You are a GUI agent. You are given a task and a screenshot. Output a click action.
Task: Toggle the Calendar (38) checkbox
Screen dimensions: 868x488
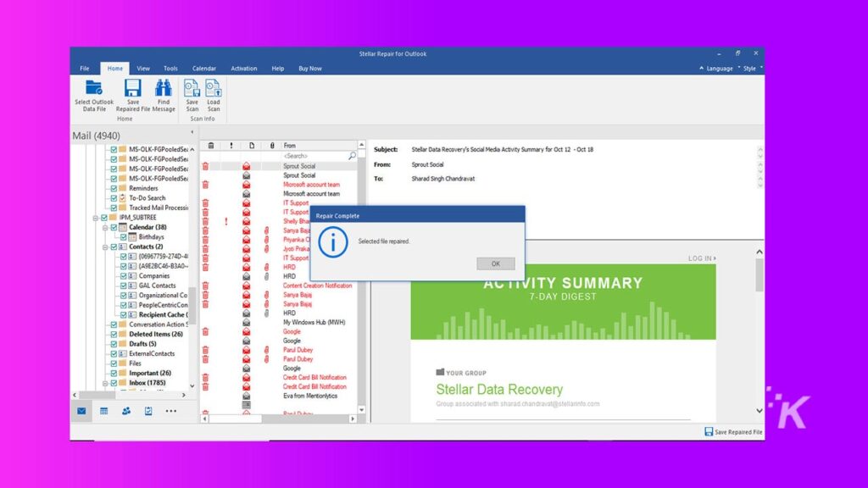coord(114,227)
